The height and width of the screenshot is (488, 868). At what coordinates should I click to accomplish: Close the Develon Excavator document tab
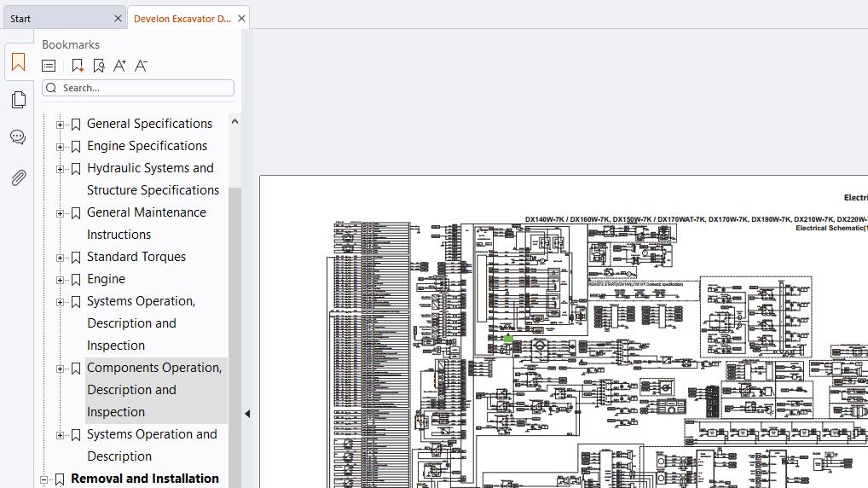241,18
